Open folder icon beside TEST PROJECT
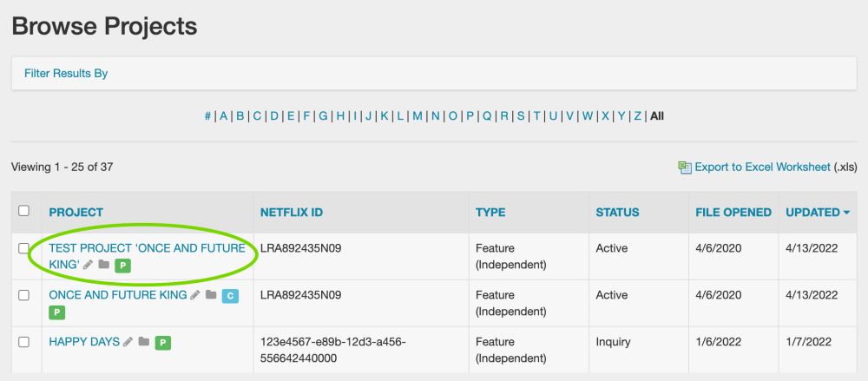Image resolution: width=868 pixels, height=381 pixels. (104, 265)
